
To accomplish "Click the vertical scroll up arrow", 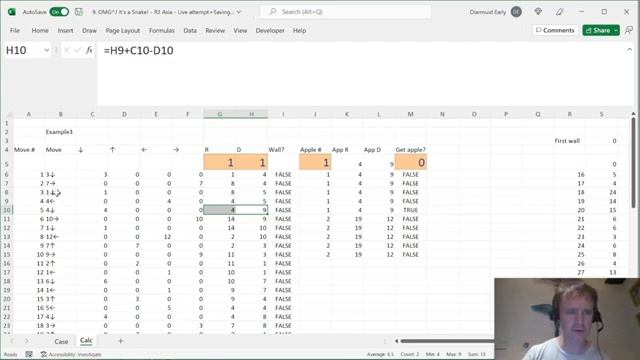I will [x=633, y=113].
